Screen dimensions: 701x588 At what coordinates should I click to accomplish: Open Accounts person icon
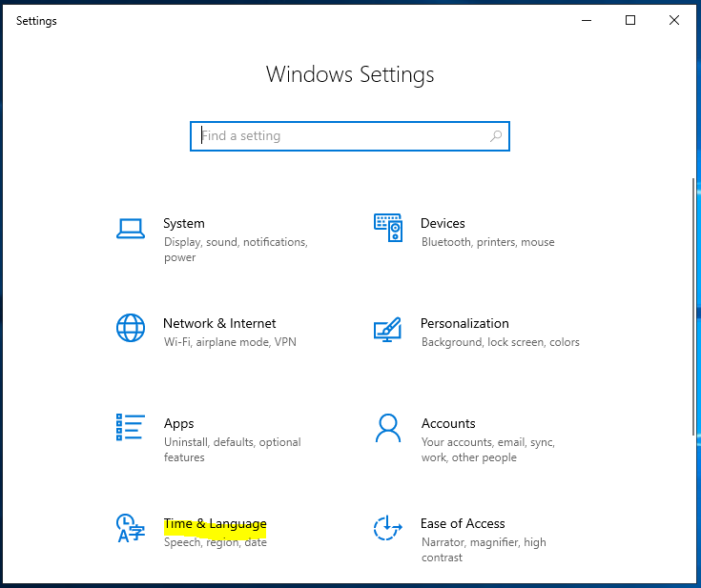pos(388,428)
